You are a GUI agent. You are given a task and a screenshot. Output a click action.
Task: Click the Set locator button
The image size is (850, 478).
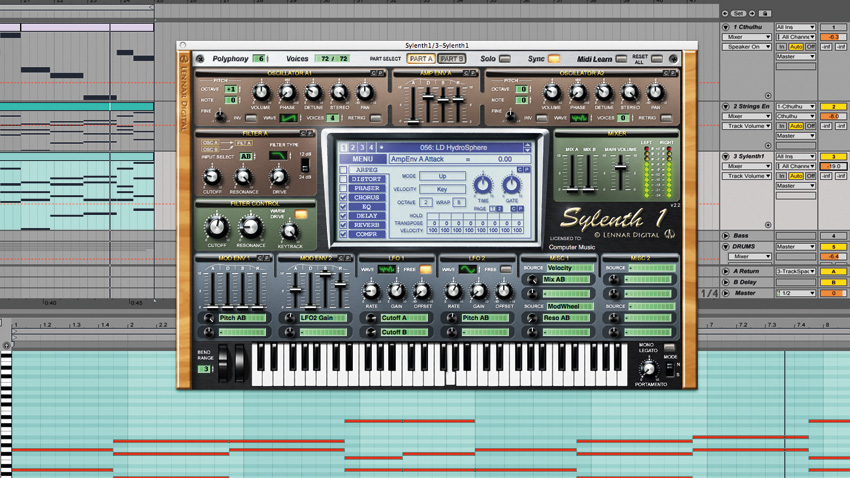(x=738, y=13)
